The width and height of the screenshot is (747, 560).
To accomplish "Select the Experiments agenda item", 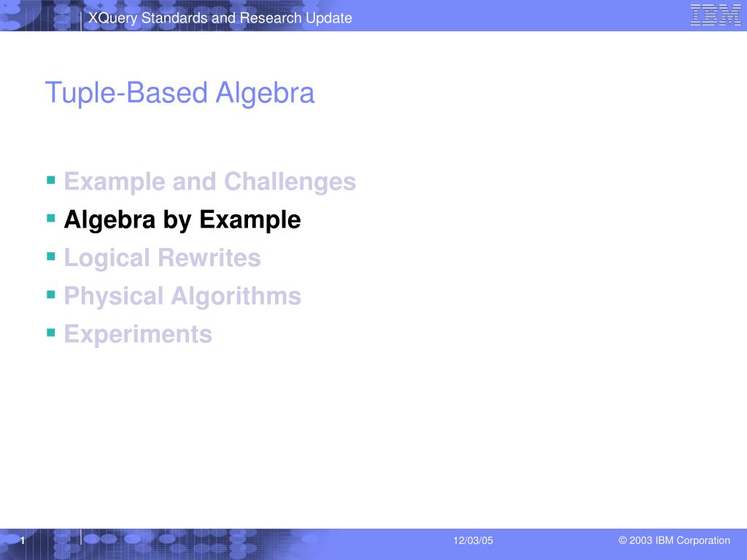I will coord(138,334).
